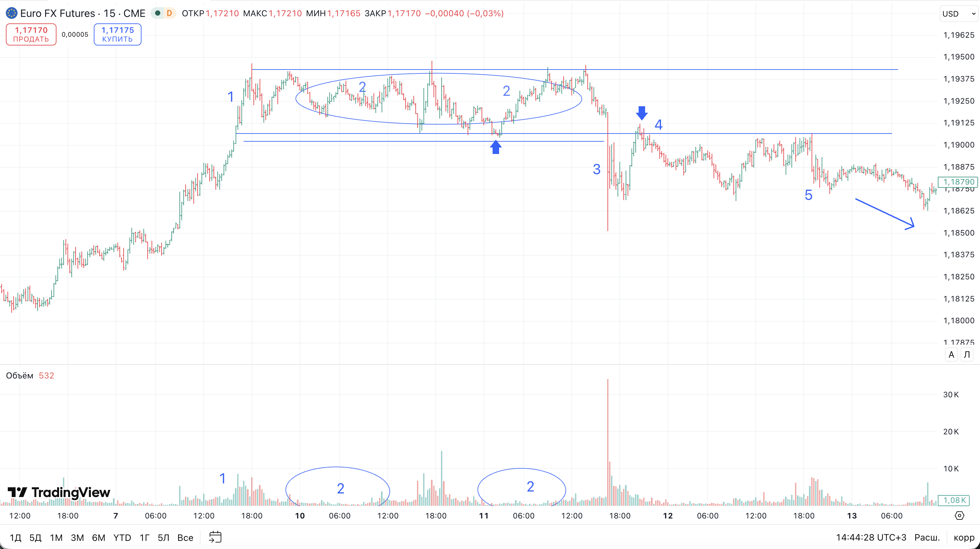This screenshot has height=549, width=980.
Task: Toggle logarithmic scale with the Л button
Action: click(x=967, y=354)
